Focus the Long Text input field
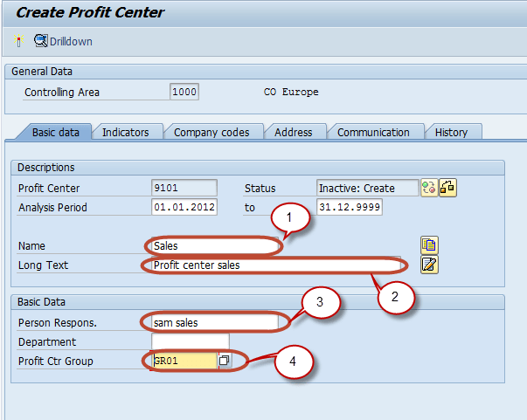This screenshot has height=420, width=527. tap(271, 265)
